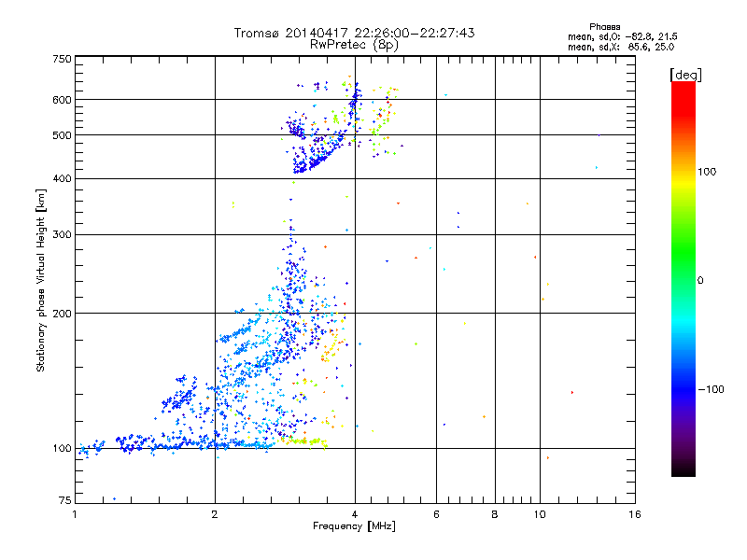The height and width of the screenshot is (560, 747).
Task: Select the "RwPretec (8p)" subtitle
Action: click(x=354, y=45)
